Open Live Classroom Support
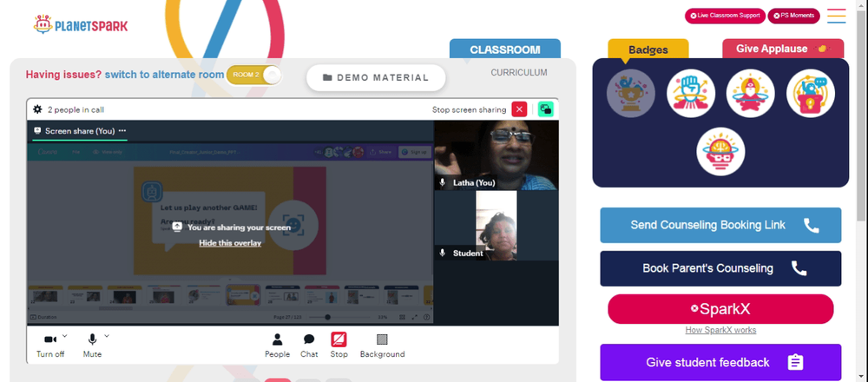The image size is (868, 382). tap(725, 16)
